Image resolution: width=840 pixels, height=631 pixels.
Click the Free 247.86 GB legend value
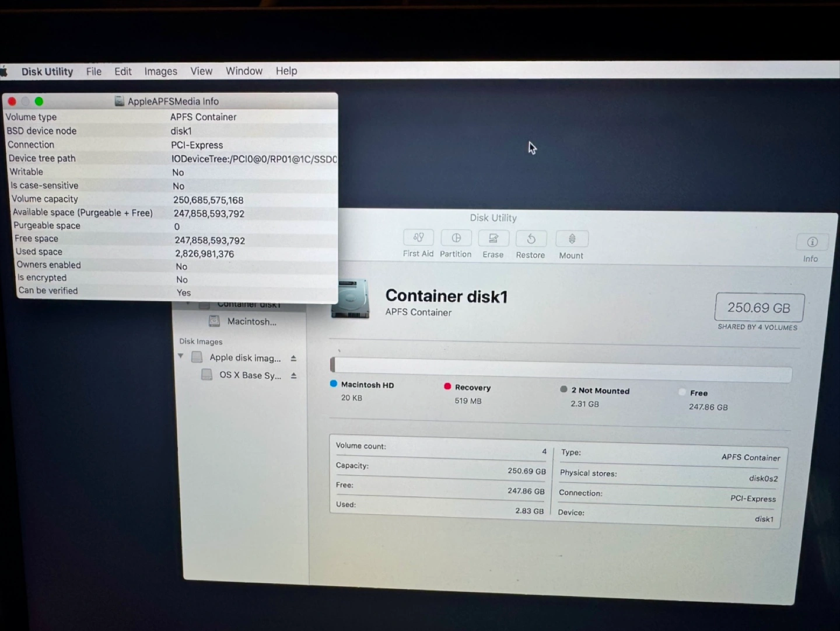[708, 407]
